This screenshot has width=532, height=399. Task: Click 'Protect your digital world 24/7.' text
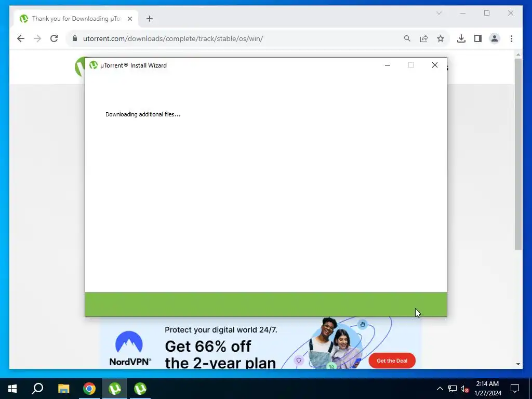pyautogui.click(x=221, y=330)
